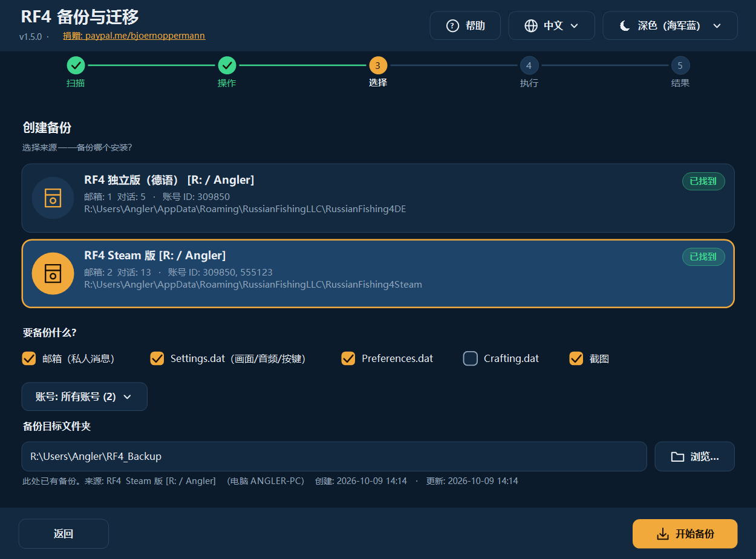
Task: Click the 选择来源 subtitle text
Action: 77,147
